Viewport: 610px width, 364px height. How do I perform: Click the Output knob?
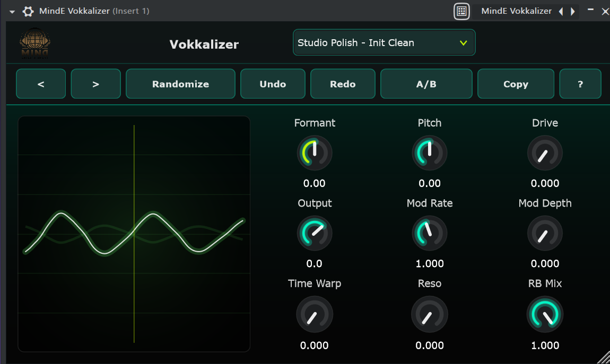coord(315,233)
